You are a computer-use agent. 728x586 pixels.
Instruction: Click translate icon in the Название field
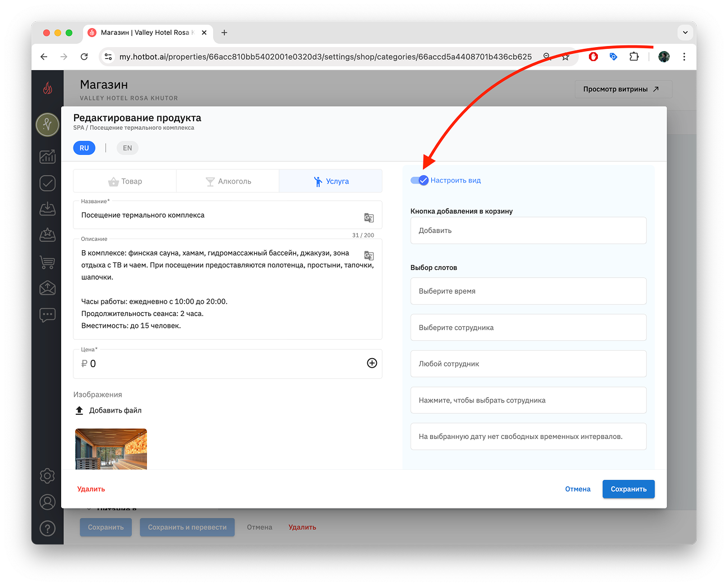[369, 218]
